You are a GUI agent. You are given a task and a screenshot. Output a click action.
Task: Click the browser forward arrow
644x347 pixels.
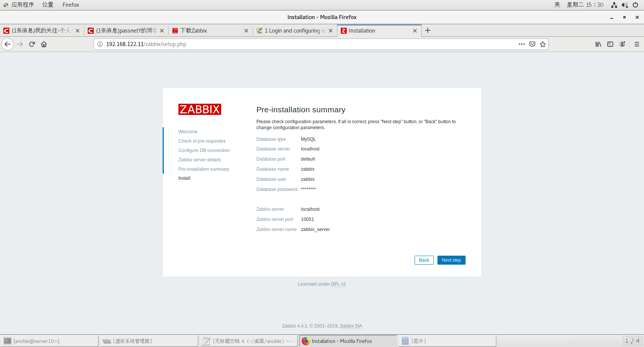pyautogui.click(x=20, y=44)
